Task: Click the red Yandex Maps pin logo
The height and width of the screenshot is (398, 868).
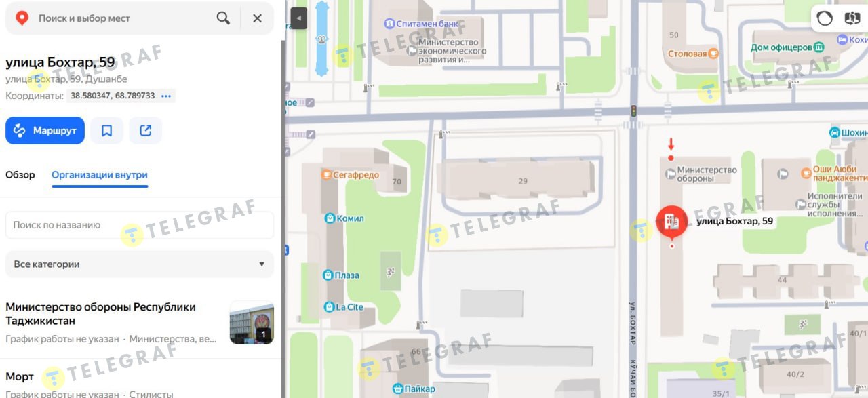Action: pos(22,18)
